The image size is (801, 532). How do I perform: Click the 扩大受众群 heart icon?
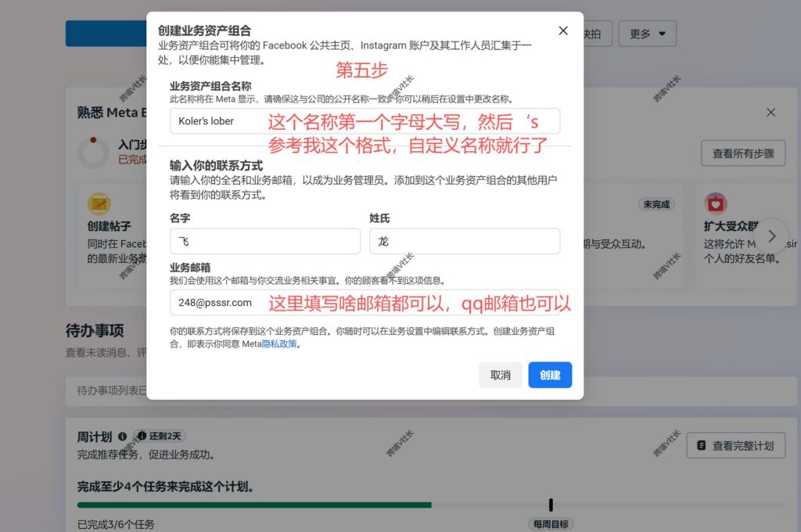[x=715, y=204]
